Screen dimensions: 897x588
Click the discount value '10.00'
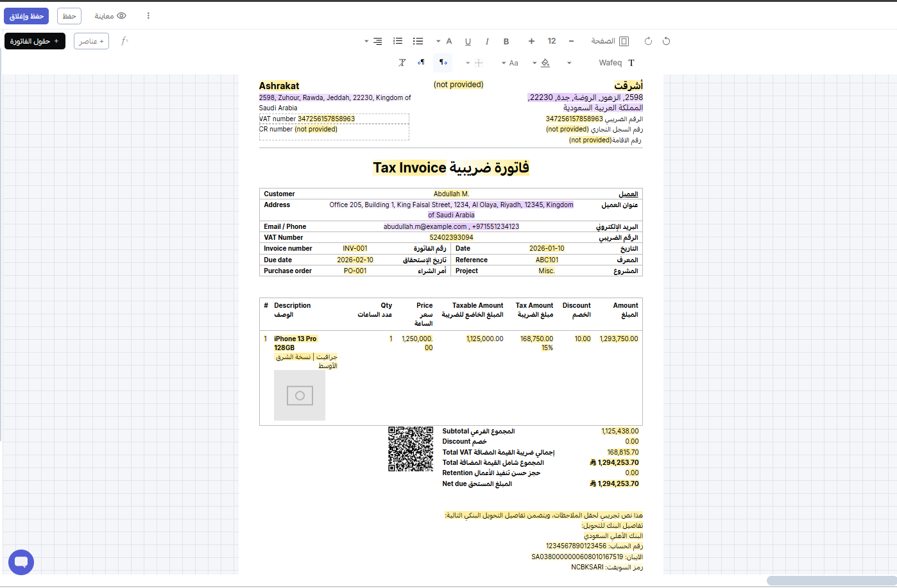583,339
